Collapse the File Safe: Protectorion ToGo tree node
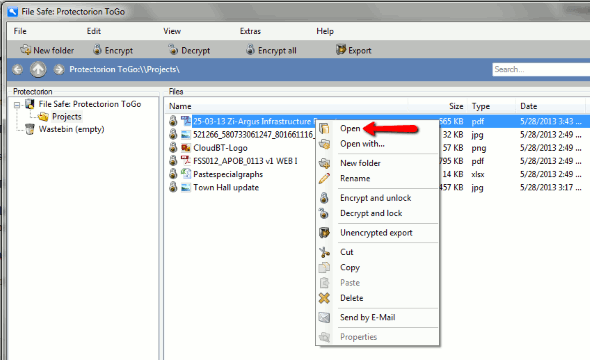The width and height of the screenshot is (590, 360). pos(17,105)
